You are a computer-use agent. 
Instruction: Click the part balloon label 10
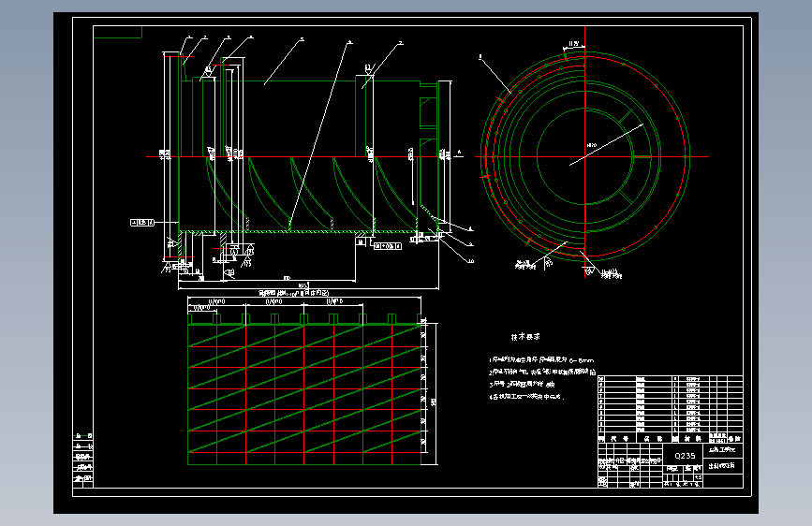click(471, 261)
